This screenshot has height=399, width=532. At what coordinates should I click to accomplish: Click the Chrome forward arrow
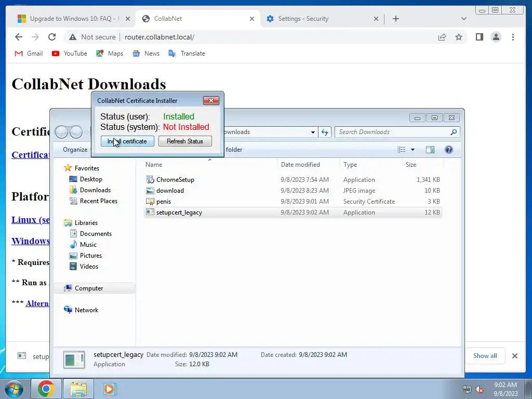35,37
